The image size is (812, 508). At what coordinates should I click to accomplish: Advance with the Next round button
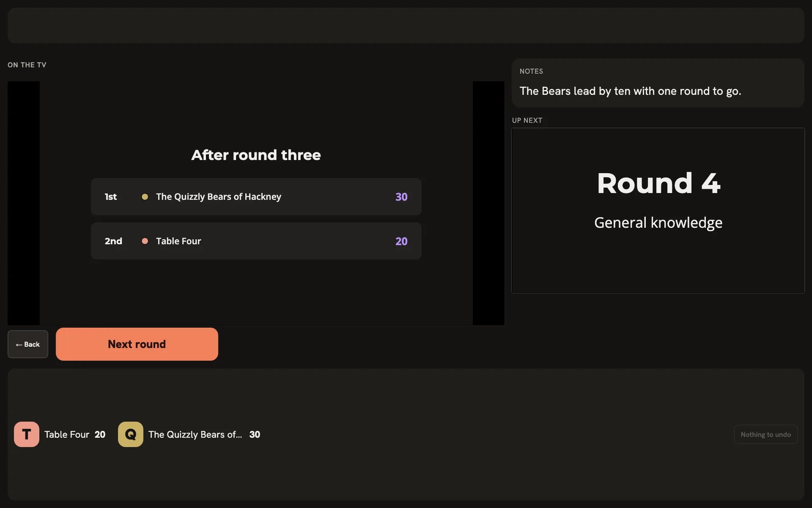(x=137, y=344)
